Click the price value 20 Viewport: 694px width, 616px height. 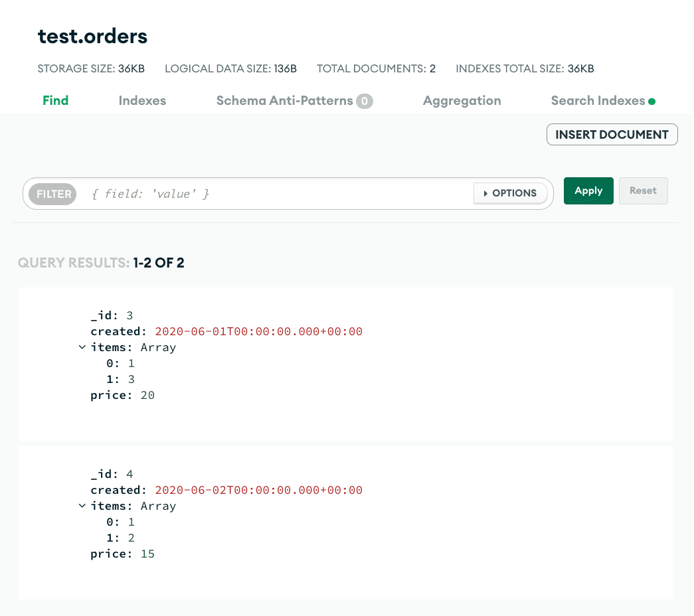pyautogui.click(x=147, y=395)
